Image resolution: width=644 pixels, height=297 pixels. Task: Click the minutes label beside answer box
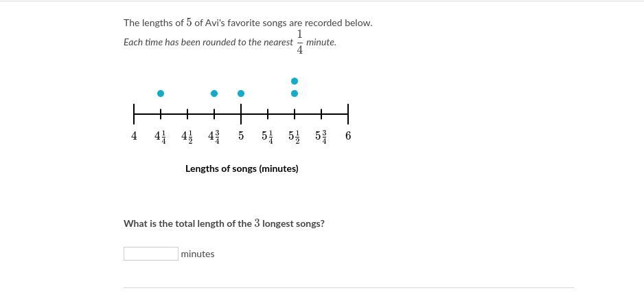click(198, 254)
